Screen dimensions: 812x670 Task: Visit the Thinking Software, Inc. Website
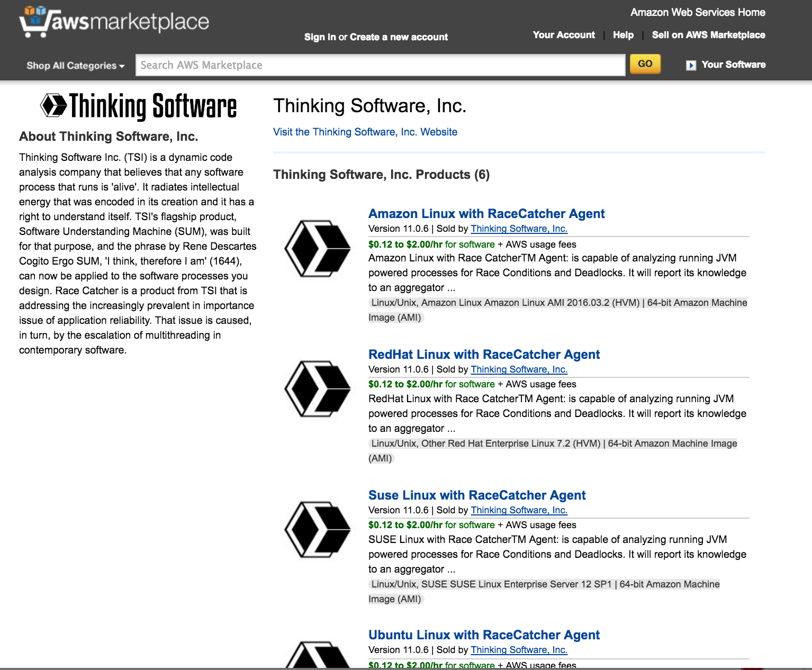point(365,132)
